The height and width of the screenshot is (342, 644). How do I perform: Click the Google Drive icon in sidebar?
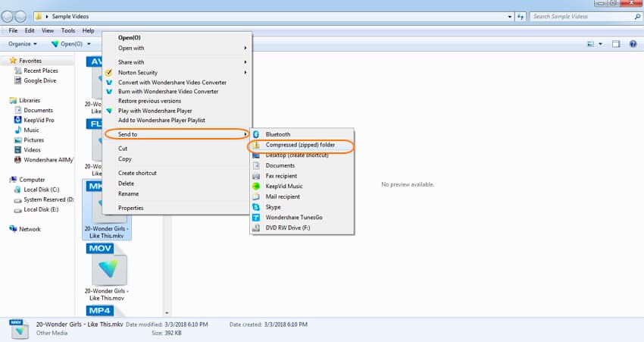click(17, 80)
